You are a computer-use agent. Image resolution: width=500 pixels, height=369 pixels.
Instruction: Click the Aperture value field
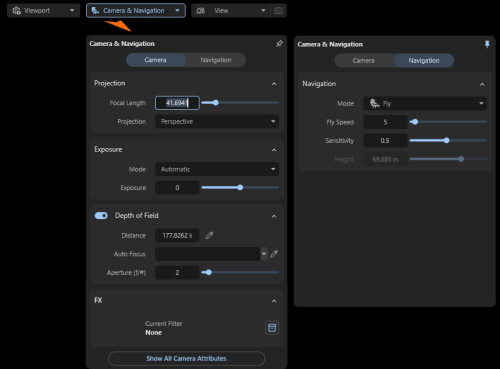[177, 273]
